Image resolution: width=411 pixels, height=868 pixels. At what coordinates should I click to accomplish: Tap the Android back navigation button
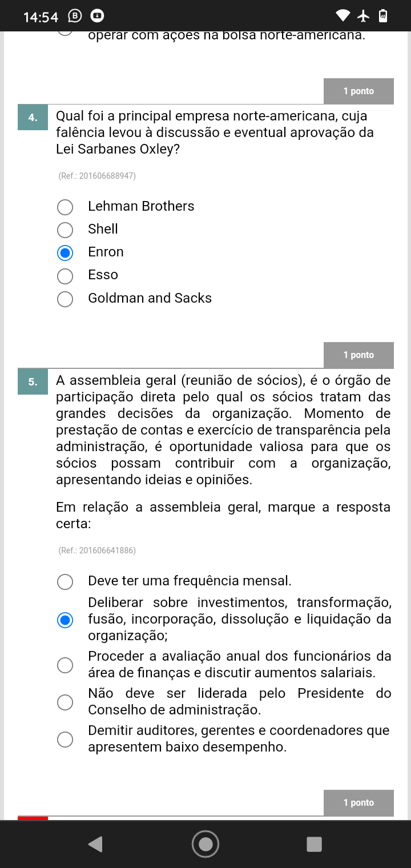click(x=96, y=844)
